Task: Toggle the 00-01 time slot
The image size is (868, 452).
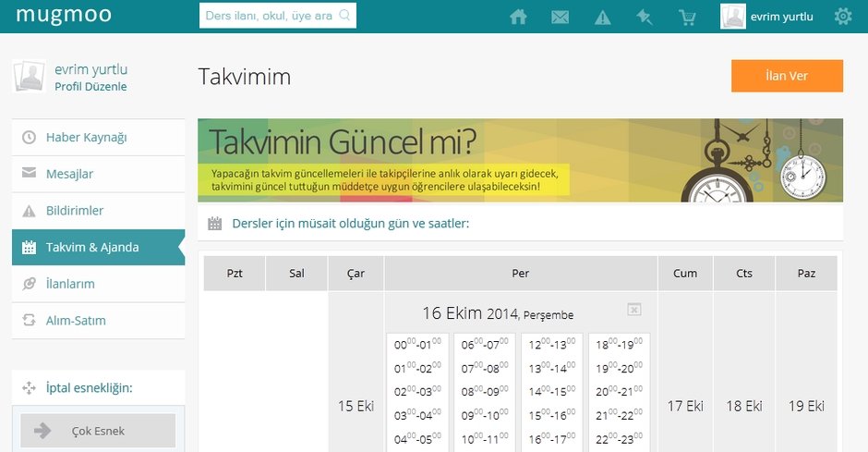Action: [x=417, y=345]
